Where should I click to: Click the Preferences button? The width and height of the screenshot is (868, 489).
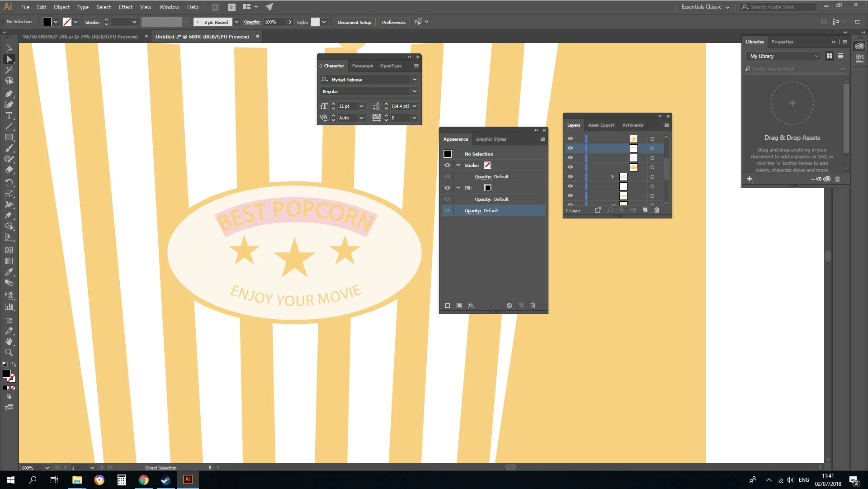click(393, 22)
